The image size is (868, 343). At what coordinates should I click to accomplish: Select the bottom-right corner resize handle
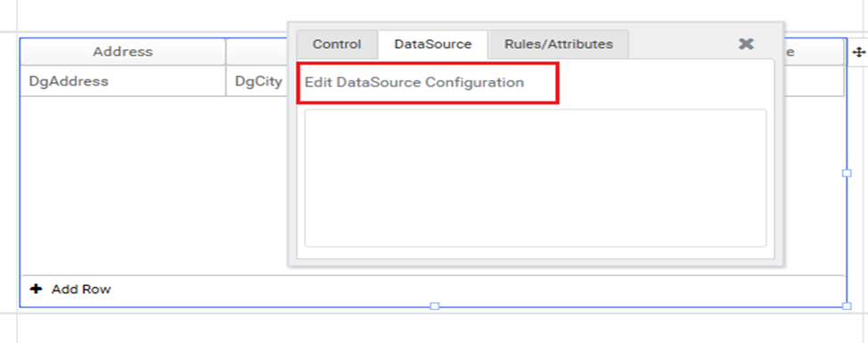[847, 306]
